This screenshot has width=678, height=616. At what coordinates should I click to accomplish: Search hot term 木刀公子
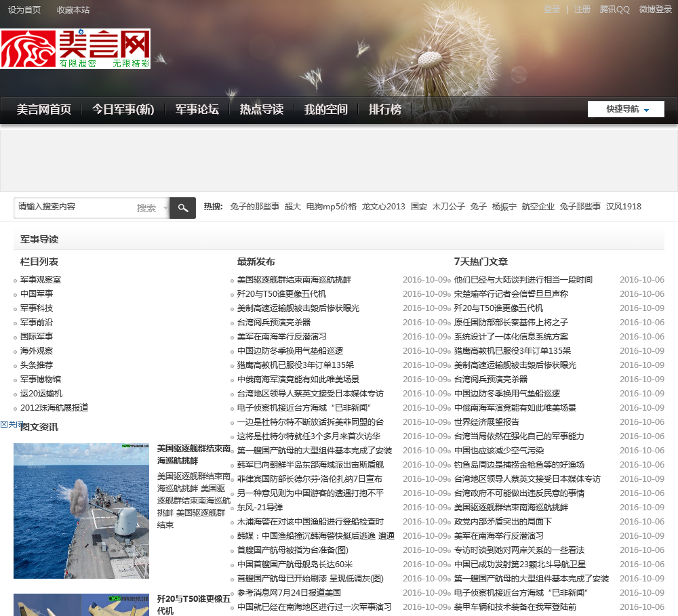coord(449,207)
